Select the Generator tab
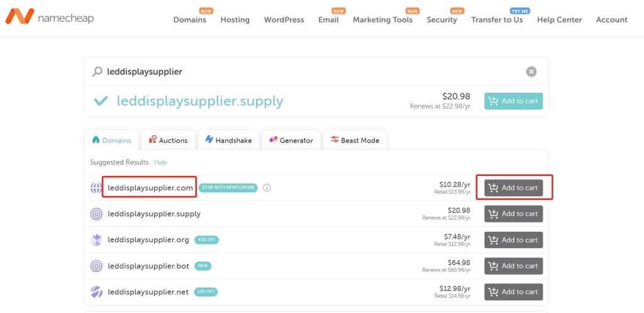This screenshot has width=644, height=313. (291, 140)
